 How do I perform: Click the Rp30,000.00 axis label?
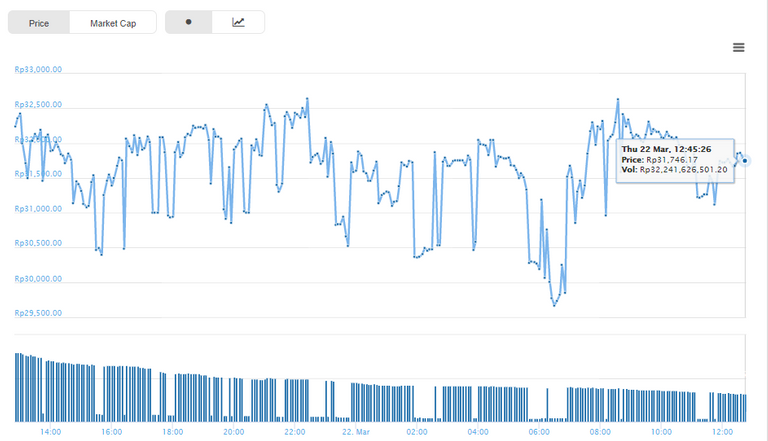pyautogui.click(x=38, y=279)
